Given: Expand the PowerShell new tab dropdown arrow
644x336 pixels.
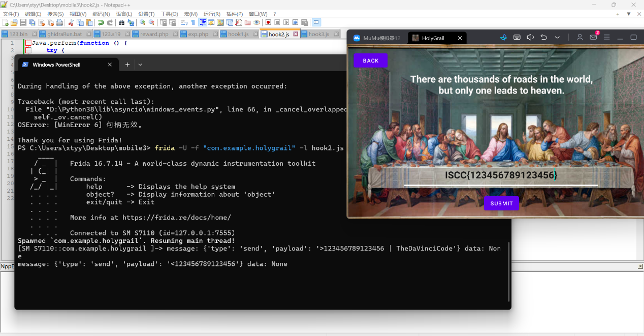Looking at the screenshot, I should pos(140,65).
